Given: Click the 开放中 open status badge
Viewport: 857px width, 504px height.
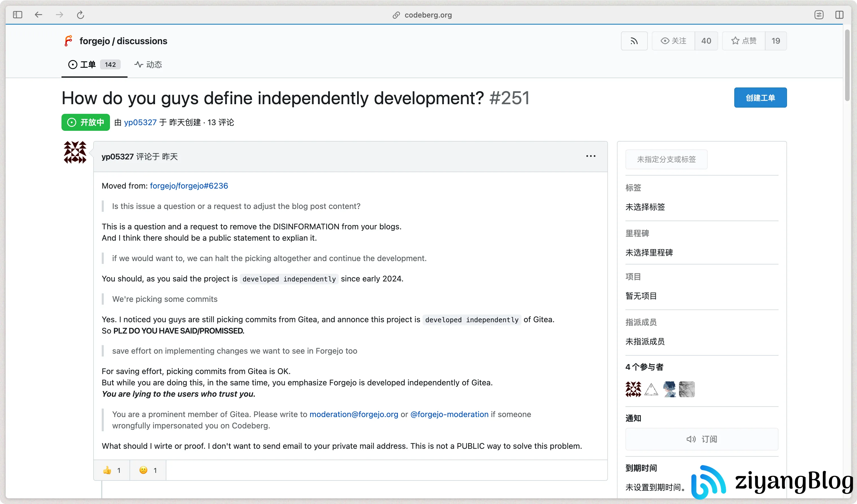Looking at the screenshot, I should (x=86, y=122).
